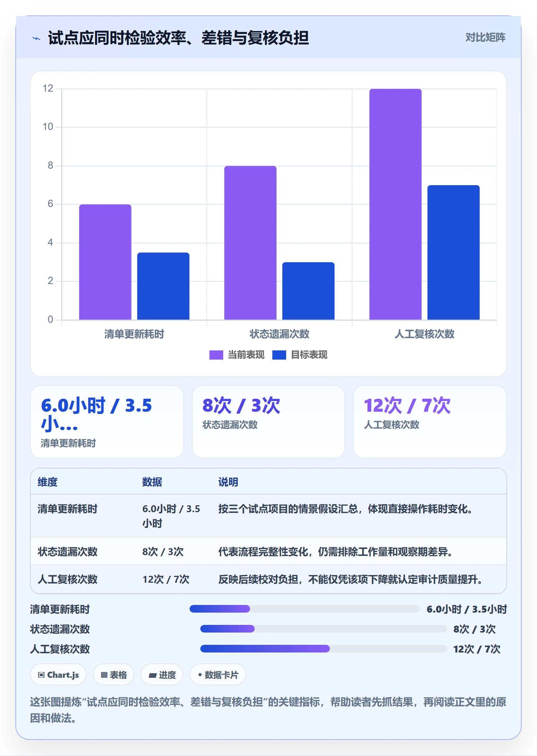537x756 pixels.
Task: Click the 数据卡片 chip
Action: point(218,675)
